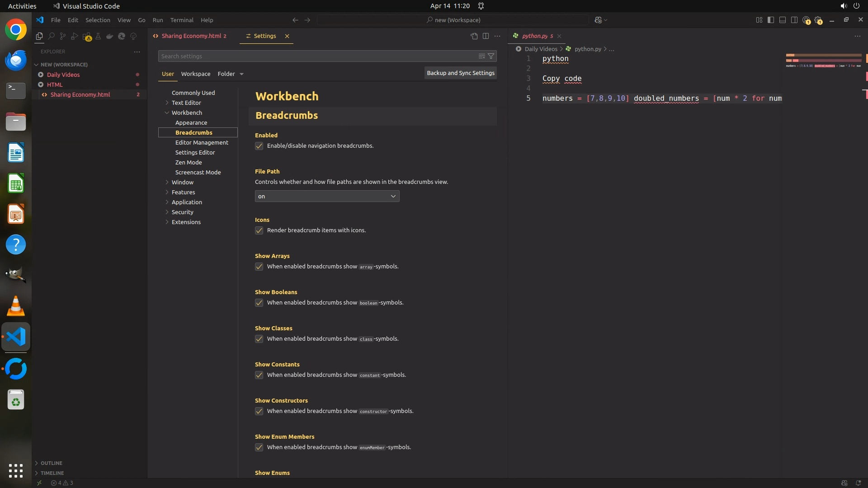Click the settings filter funnel icon
Image resolution: width=868 pixels, height=488 pixels.
(x=491, y=56)
